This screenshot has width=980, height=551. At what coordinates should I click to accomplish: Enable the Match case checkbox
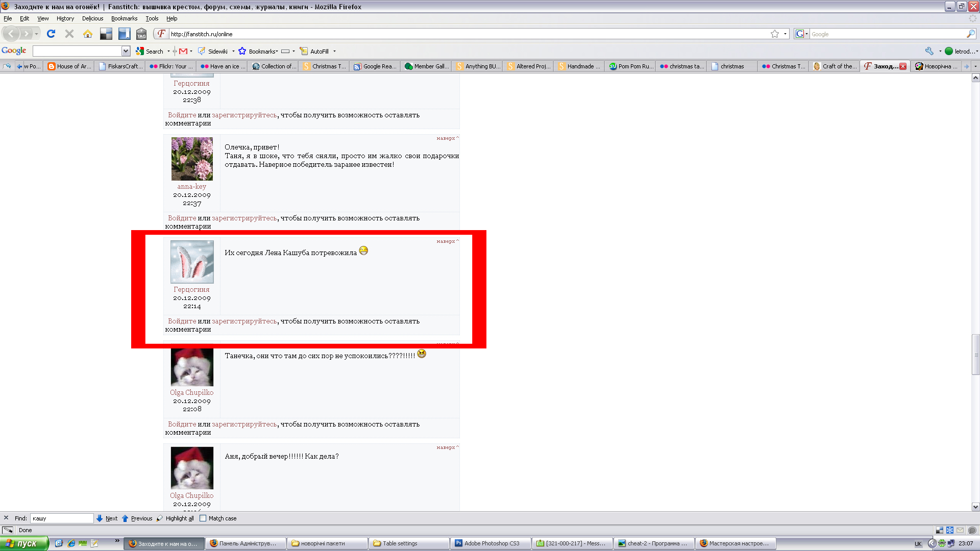(203, 518)
